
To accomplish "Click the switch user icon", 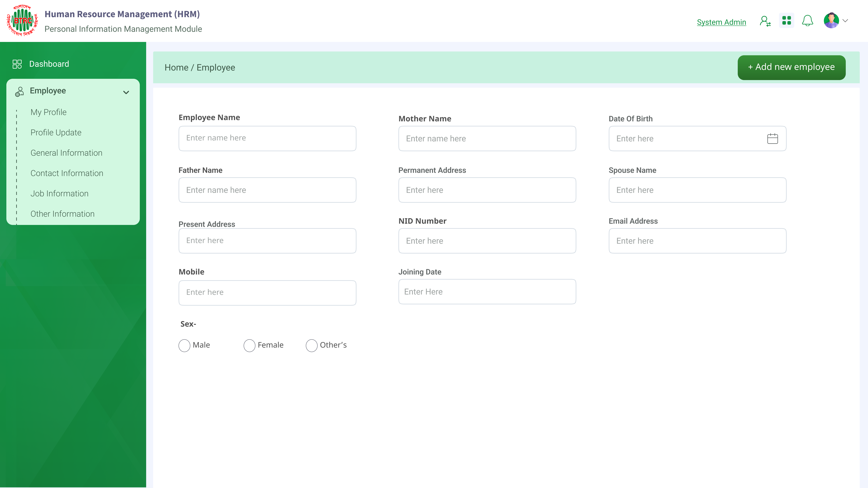I will coord(765,21).
